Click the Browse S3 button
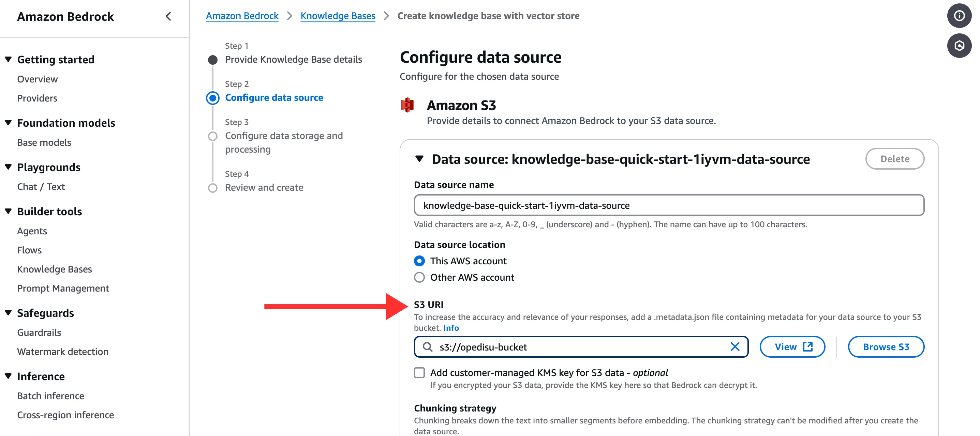Viewport: 980px width, 436px height. click(x=886, y=346)
